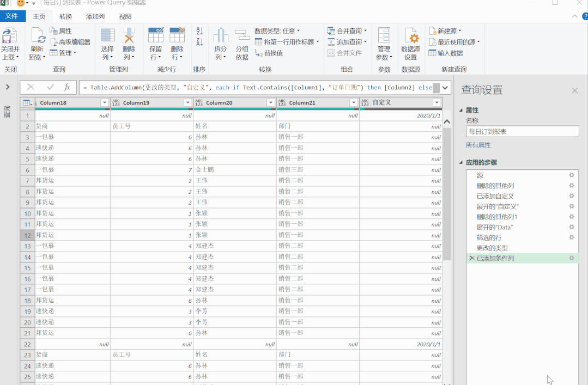Open Column18 filter dropdown
This screenshot has width=588, height=385.
(x=105, y=103)
